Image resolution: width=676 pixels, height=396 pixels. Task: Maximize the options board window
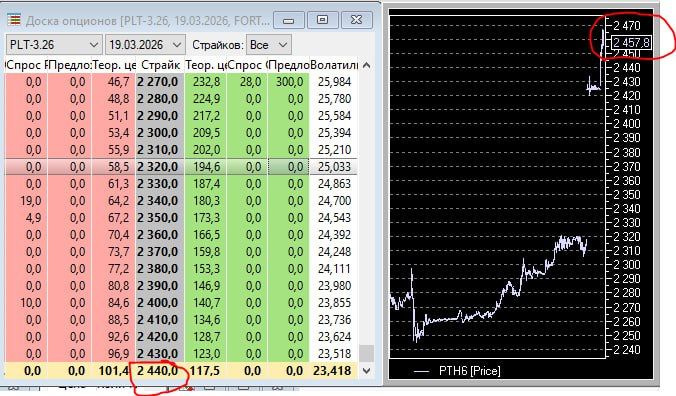point(322,20)
